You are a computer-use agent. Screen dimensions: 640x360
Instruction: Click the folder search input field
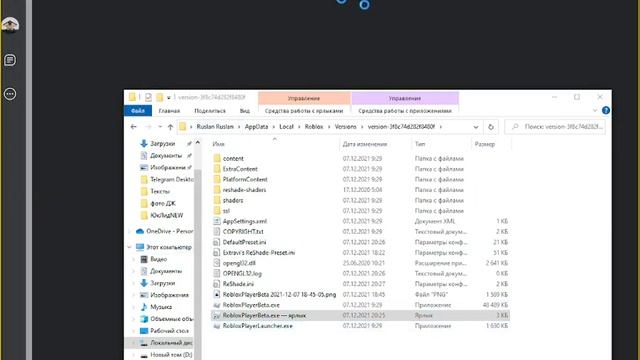(555, 127)
